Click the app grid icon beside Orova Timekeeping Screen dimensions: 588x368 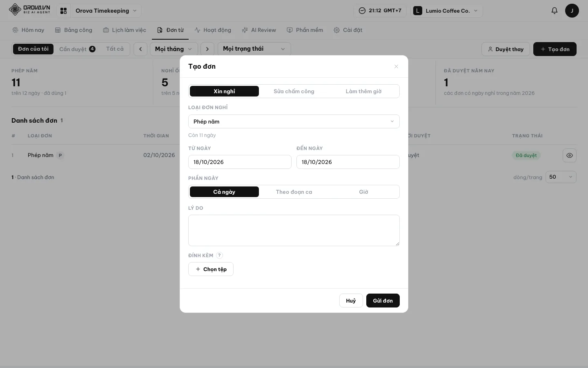[x=63, y=11]
